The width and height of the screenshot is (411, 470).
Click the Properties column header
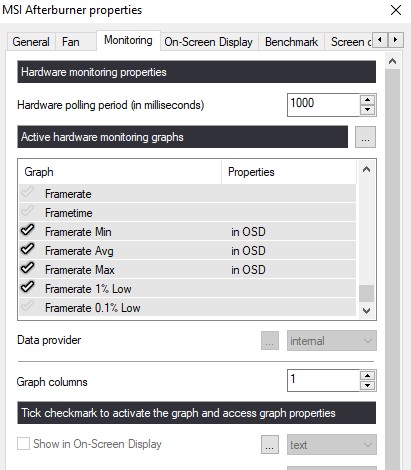(x=289, y=172)
